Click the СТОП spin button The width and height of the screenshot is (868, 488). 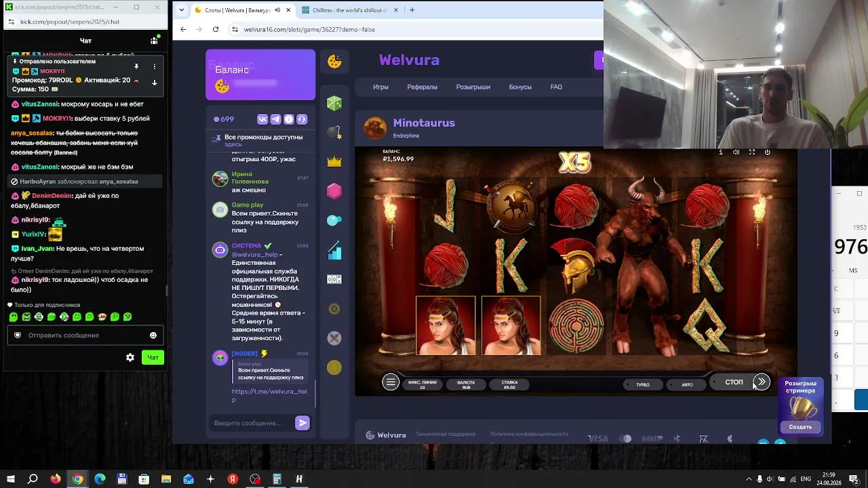734,382
